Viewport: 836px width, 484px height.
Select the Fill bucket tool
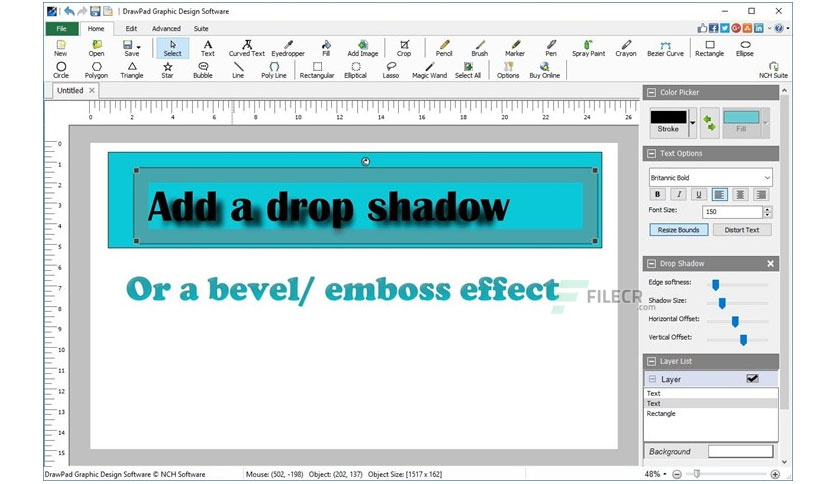(x=326, y=48)
